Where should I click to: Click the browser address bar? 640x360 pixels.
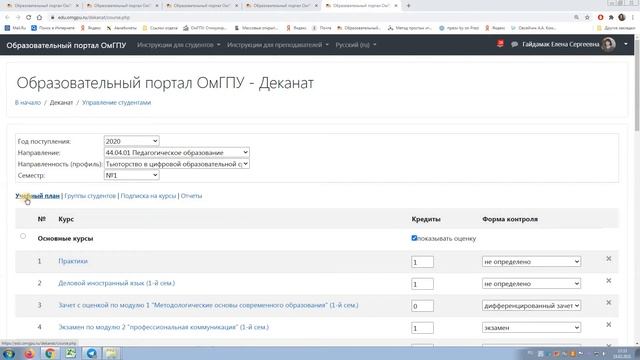310,18
